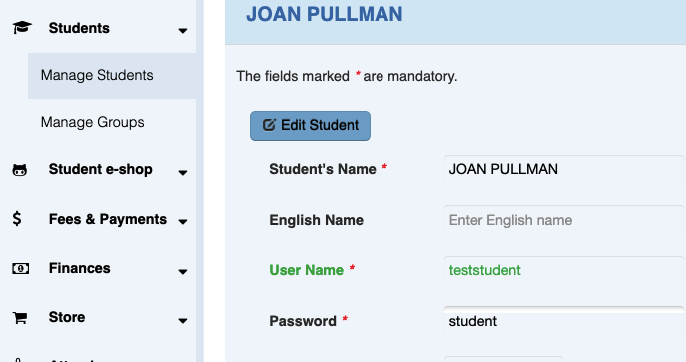Click the Student e-shop cat icon
686x362 pixels.
click(x=20, y=170)
